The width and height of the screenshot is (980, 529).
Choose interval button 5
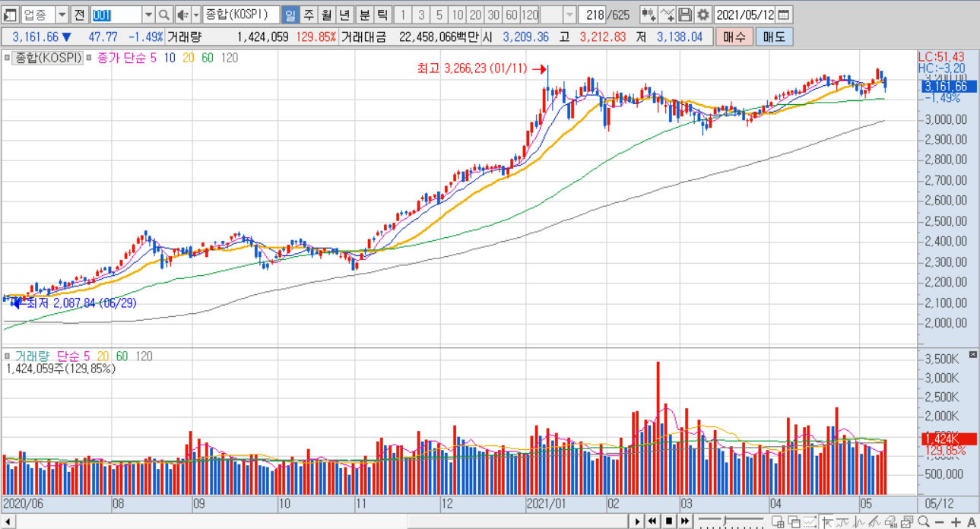tap(439, 14)
